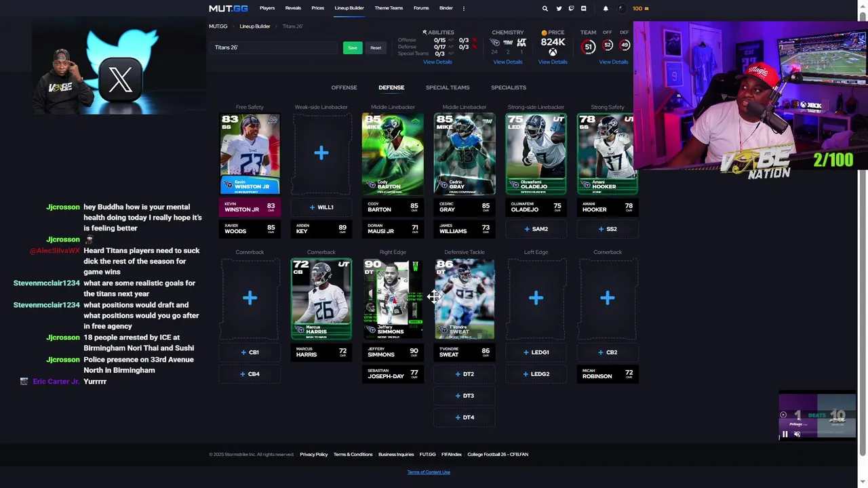This screenshot has height=488, width=868.
Task: Open the notifications bell
Action: (x=606, y=8)
